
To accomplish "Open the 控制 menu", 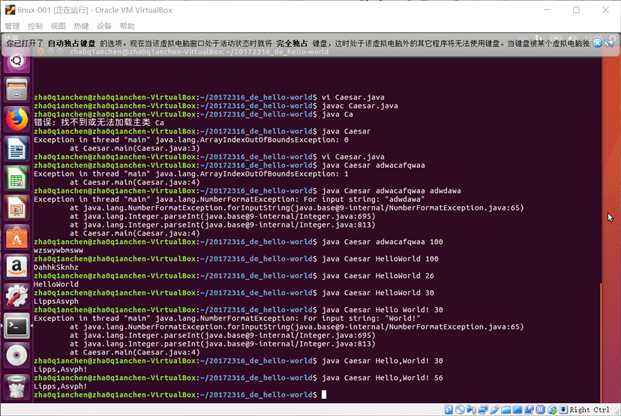I will click(35, 26).
